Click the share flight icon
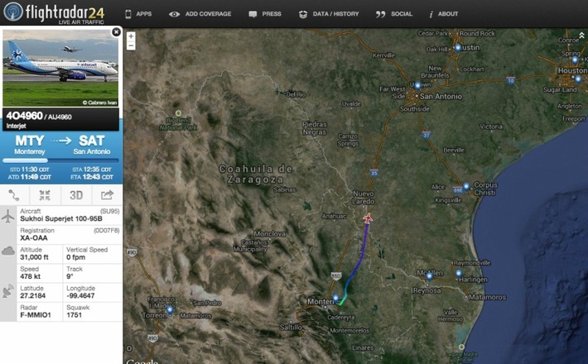 pos(107,195)
